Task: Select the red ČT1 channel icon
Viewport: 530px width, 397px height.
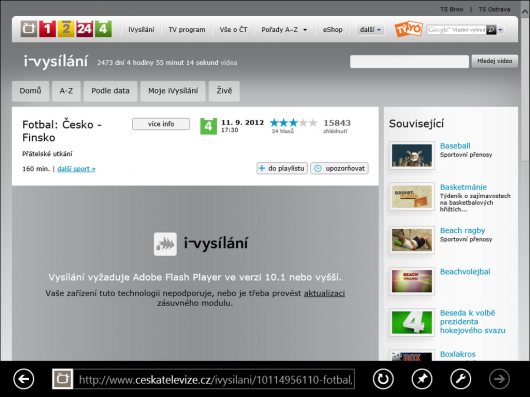Action: point(47,29)
